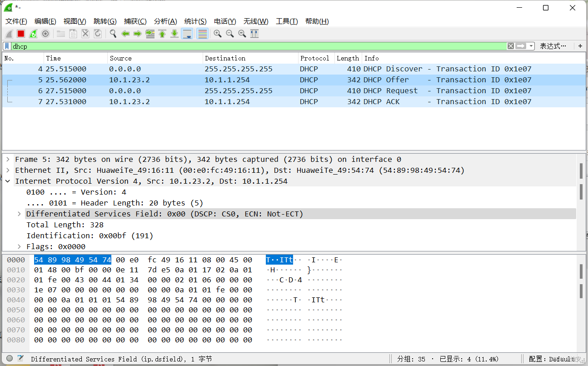Click the hex bytes pane vertical scrollbar
Image resolution: width=588 pixels, height=366 pixels.
pos(581,302)
